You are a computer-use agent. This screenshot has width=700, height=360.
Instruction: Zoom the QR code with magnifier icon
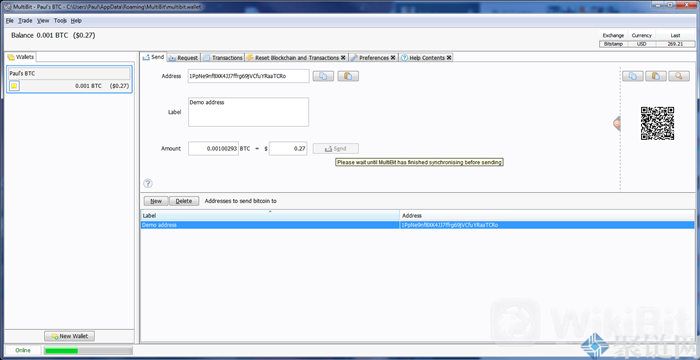(679, 76)
